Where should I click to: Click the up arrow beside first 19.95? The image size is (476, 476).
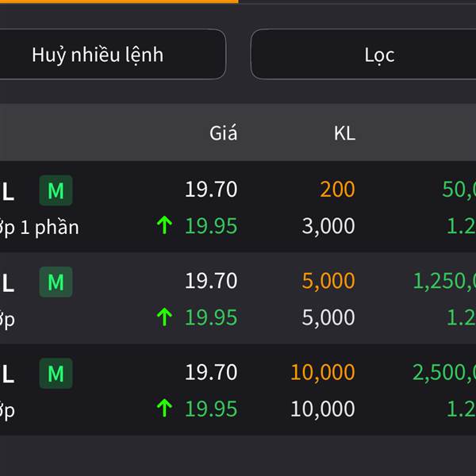164,225
